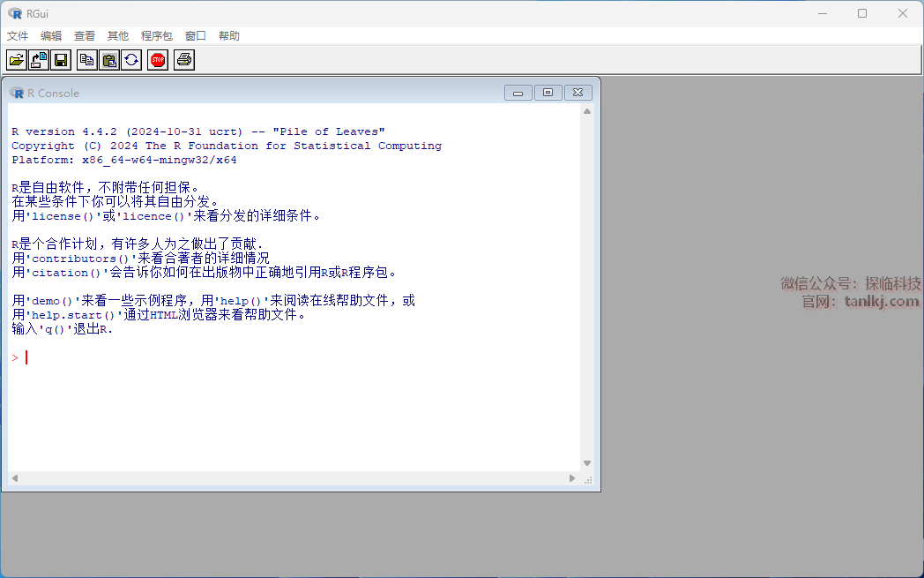Maximize the RGui main window

click(862, 13)
